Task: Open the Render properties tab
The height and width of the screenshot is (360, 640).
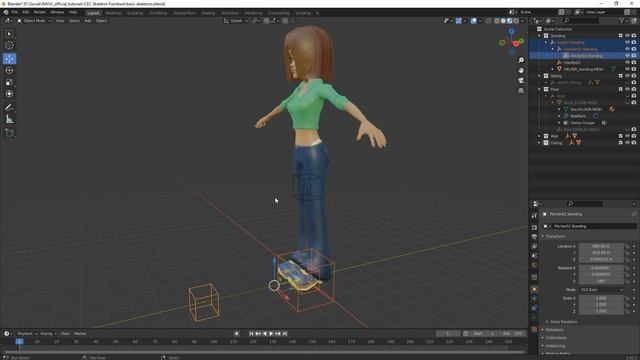Action: (x=534, y=227)
